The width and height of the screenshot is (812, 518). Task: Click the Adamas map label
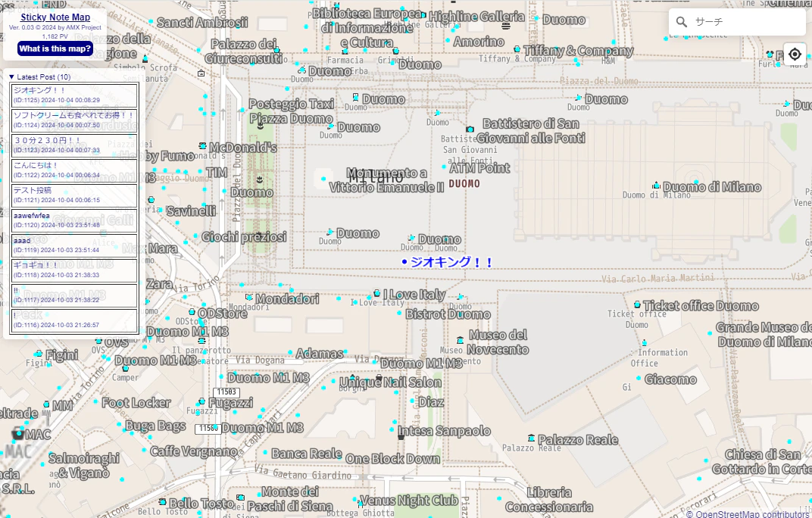(320, 354)
